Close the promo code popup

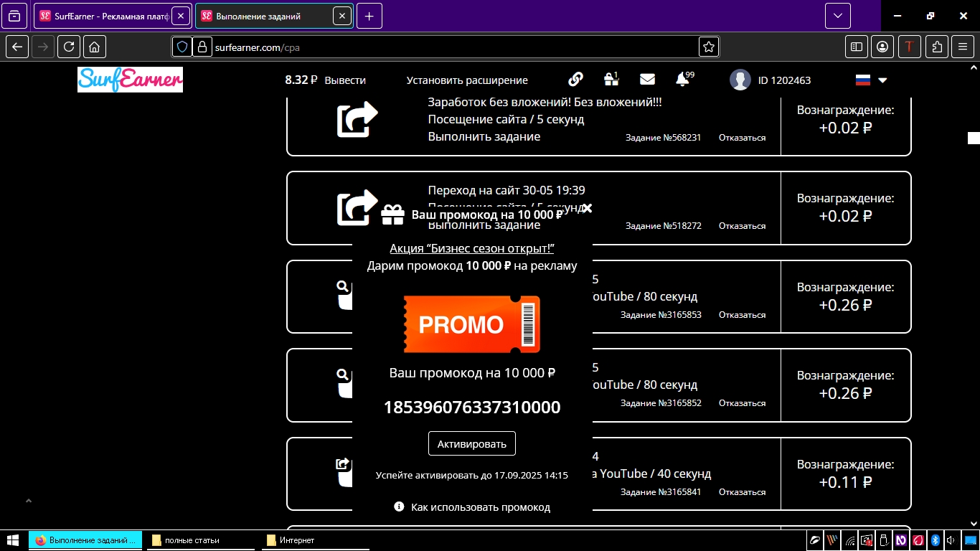click(x=587, y=209)
